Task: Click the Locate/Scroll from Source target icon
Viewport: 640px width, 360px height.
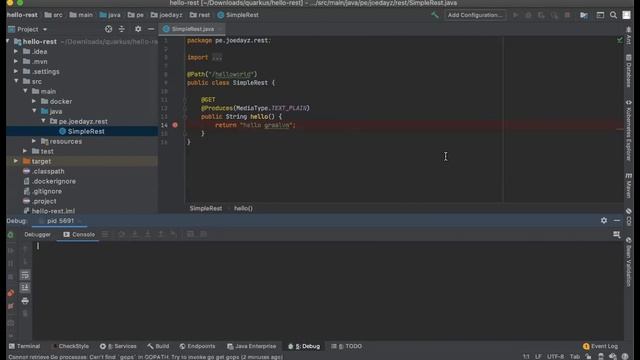Action: pos(108,29)
